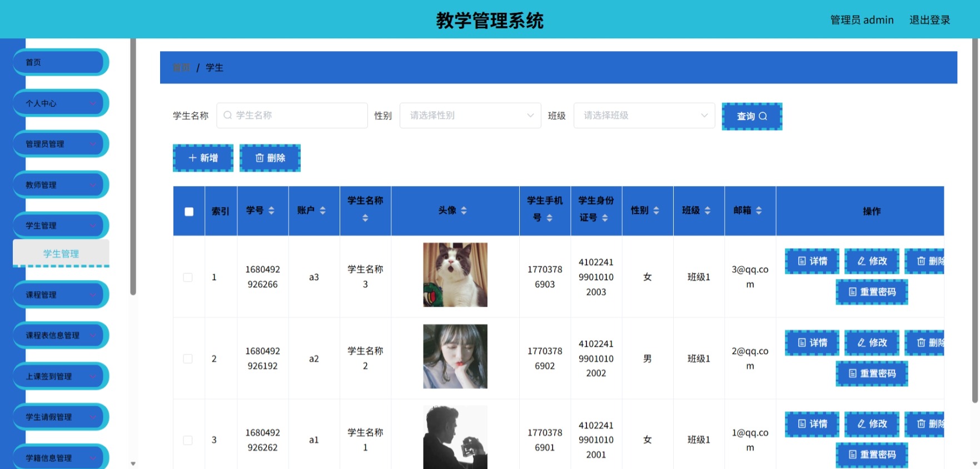Delete student a2 row
The height and width of the screenshot is (469, 980).
(924, 343)
